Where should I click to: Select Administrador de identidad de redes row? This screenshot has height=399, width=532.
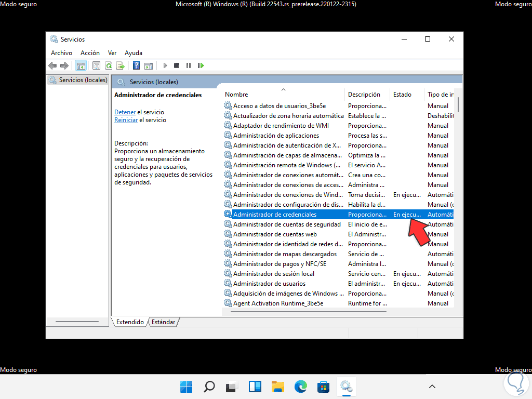point(338,244)
